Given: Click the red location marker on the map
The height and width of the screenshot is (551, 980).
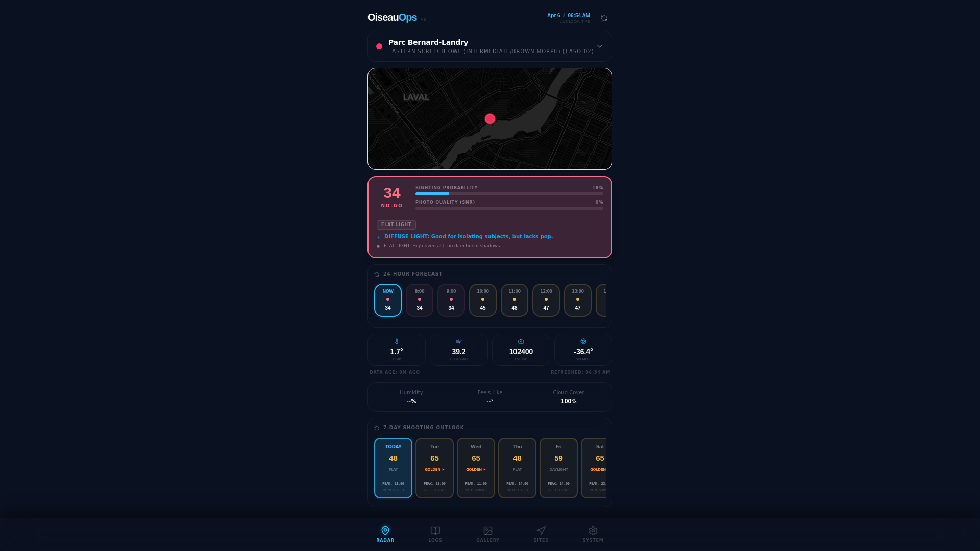Looking at the screenshot, I should pos(490,119).
